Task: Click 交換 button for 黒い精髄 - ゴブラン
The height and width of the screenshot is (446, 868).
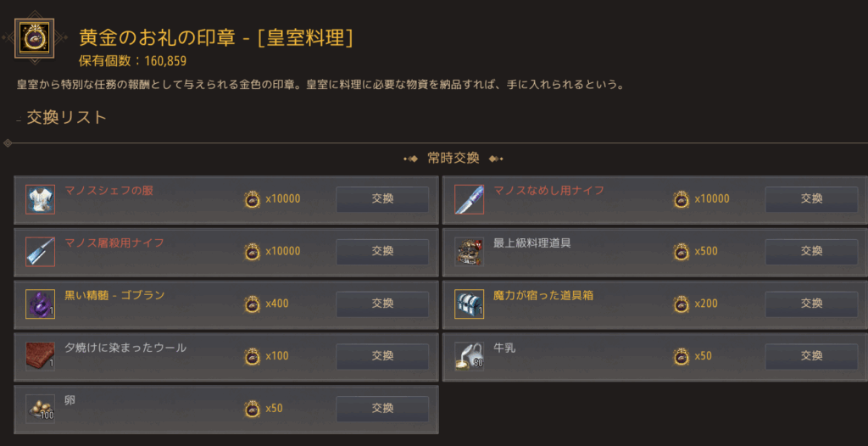Action: point(382,304)
